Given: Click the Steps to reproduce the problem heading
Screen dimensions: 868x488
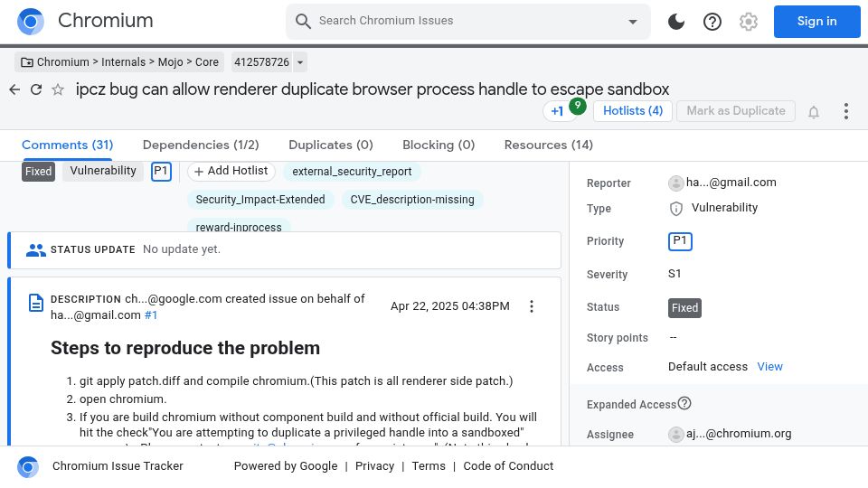Looking at the screenshot, I should point(185,348).
